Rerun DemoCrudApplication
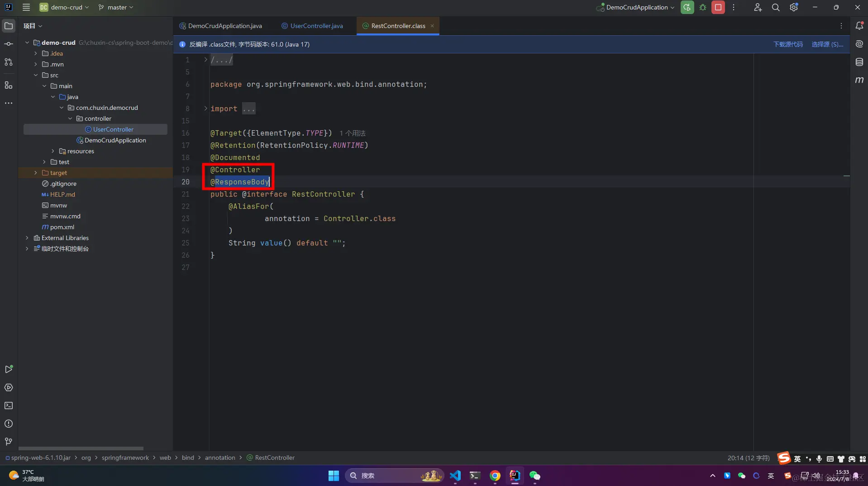 tap(687, 7)
